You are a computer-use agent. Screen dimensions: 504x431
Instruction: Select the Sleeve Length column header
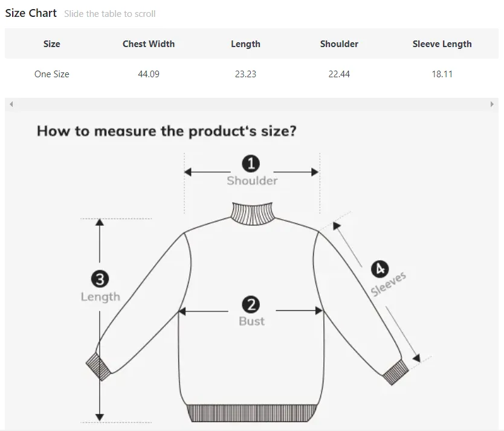coord(442,44)
